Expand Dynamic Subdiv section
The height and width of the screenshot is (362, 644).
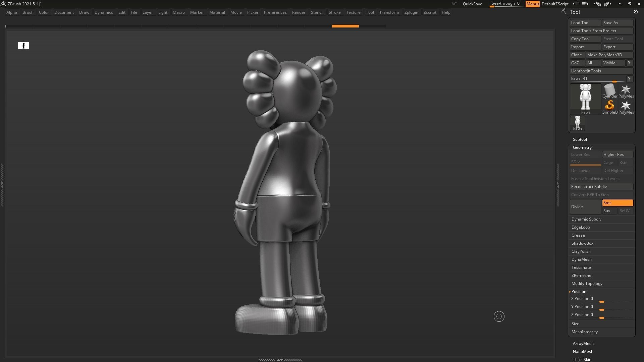[x=586, y=219]
